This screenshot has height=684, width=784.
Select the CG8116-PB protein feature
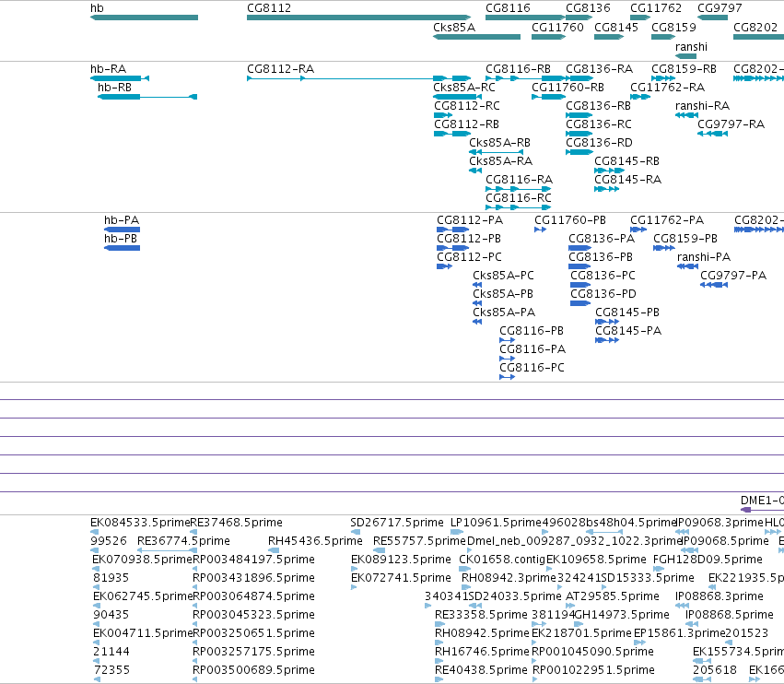click(x=507, y=340)
